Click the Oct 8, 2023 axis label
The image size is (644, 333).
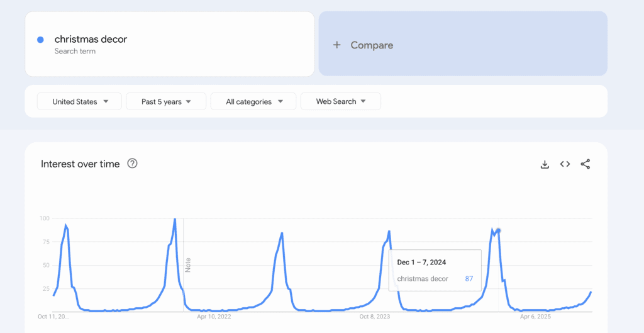[x=375, y=317]
